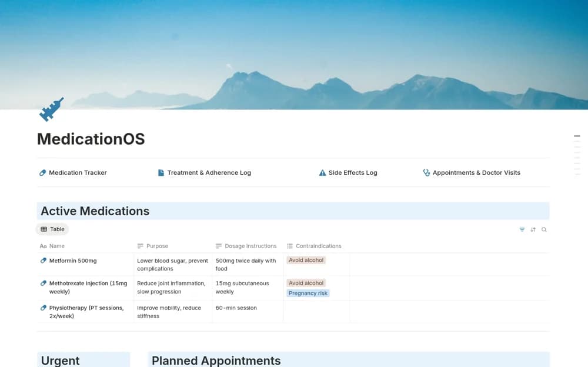Click the sort arrows icon
The height and width of the screenshot is (367, 588).
coord(533,229)
